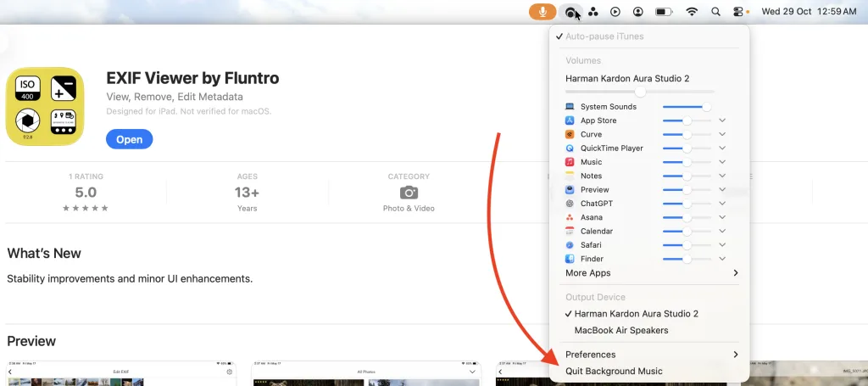The image size is (868, 386).
Task: Open the Preferences submenu
Action: pos(651,355)
